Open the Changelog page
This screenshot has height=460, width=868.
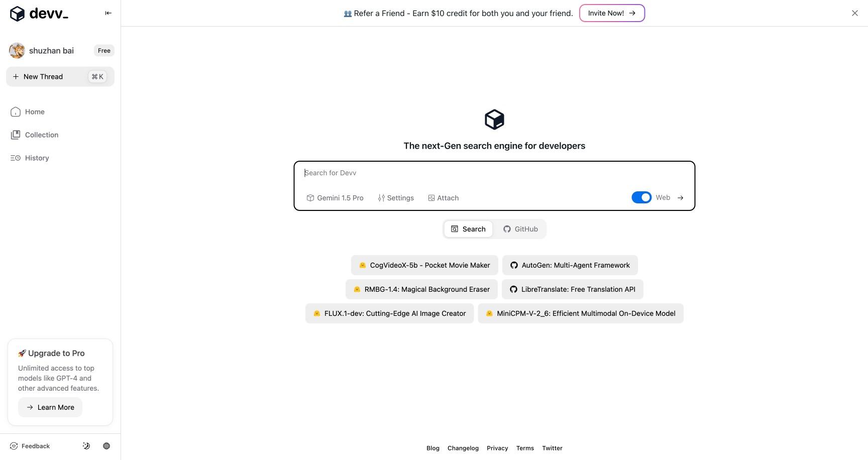click(463, 448)
